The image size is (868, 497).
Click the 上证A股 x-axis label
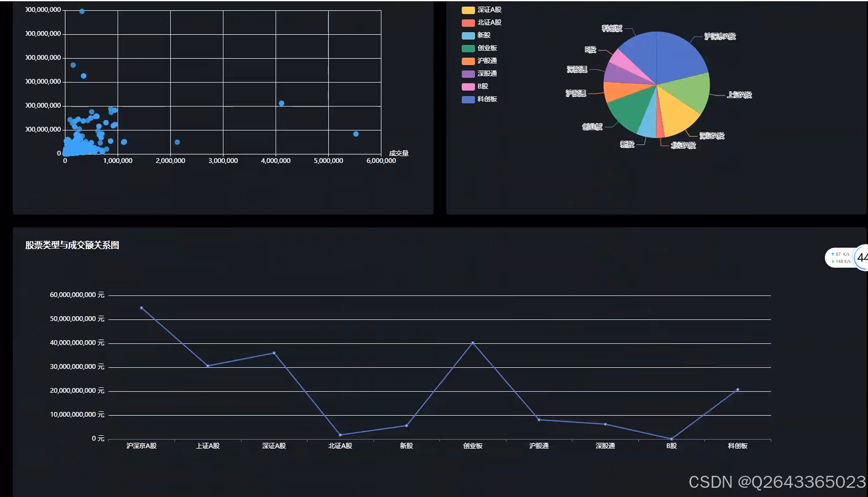pos(208,446)
